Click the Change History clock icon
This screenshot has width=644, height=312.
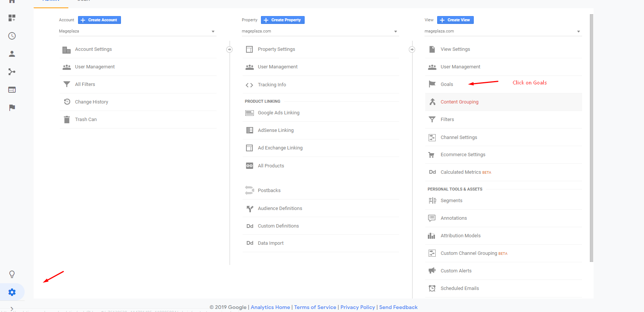(x=67, y=102)
